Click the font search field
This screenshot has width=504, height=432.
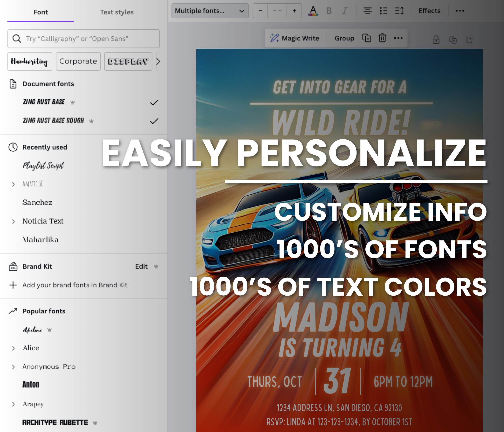(x=83, y=39)
